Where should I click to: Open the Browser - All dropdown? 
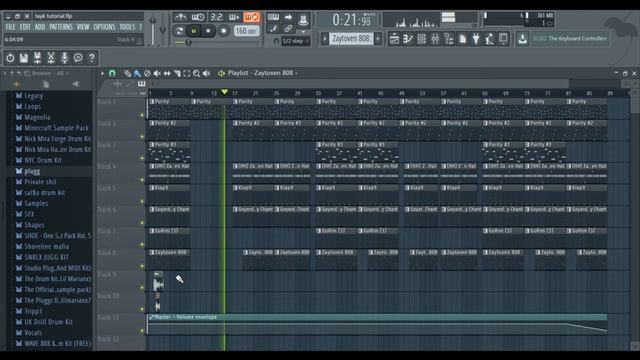coord(49,73)
